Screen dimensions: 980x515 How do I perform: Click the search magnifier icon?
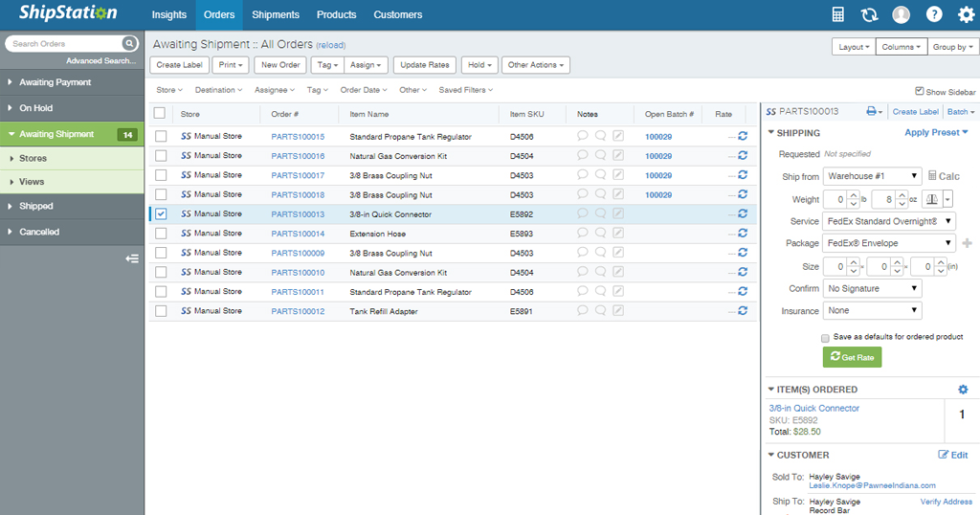128,44
